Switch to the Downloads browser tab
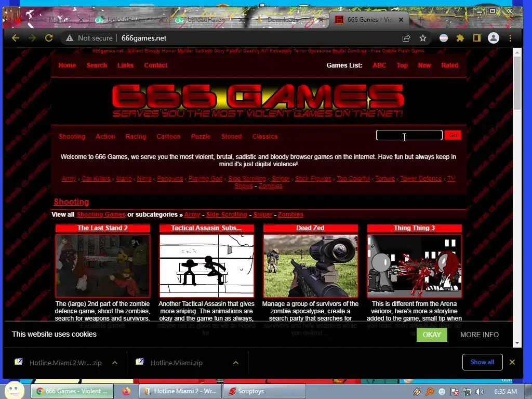The width and height of the screenshot is (532, 399). [x=283, y=20]
